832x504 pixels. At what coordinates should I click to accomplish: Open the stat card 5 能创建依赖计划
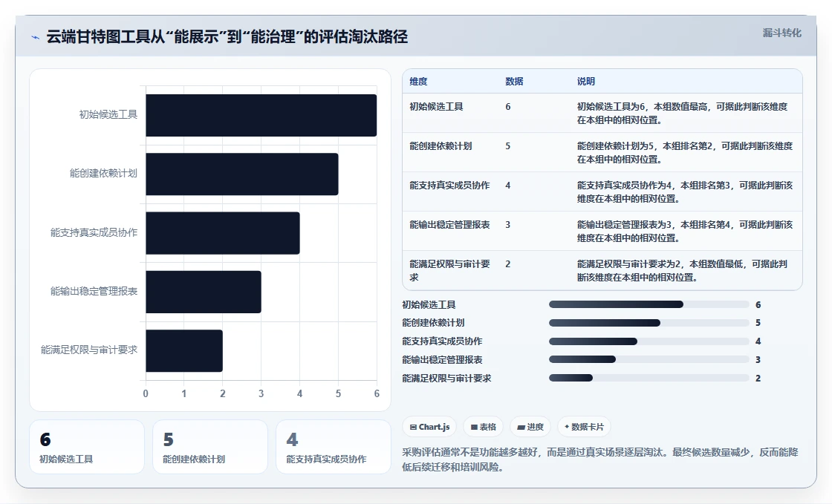coord(210,447)
